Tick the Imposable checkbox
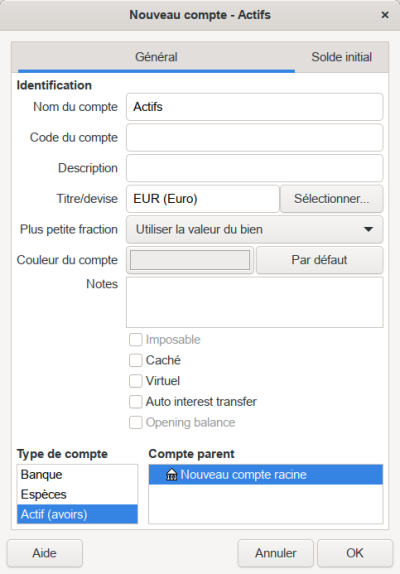This screenshot has height=574, width=400. click(x=135, y=340)
